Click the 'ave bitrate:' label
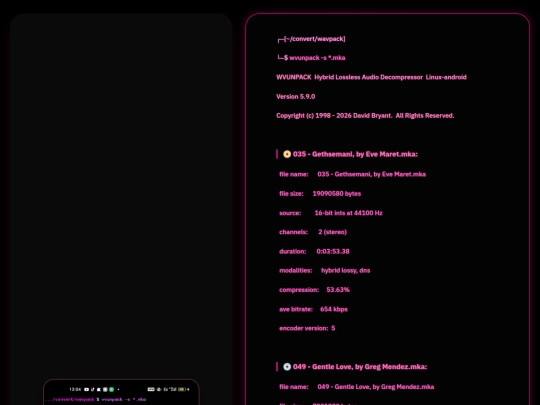The height and width of the screenshot is (405, 540). click(x=296, y=309)
